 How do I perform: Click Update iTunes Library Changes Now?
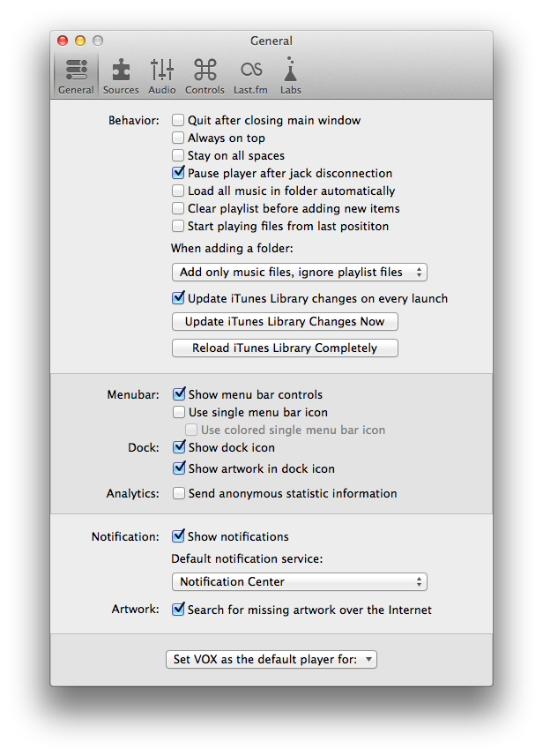coord(285,322)
